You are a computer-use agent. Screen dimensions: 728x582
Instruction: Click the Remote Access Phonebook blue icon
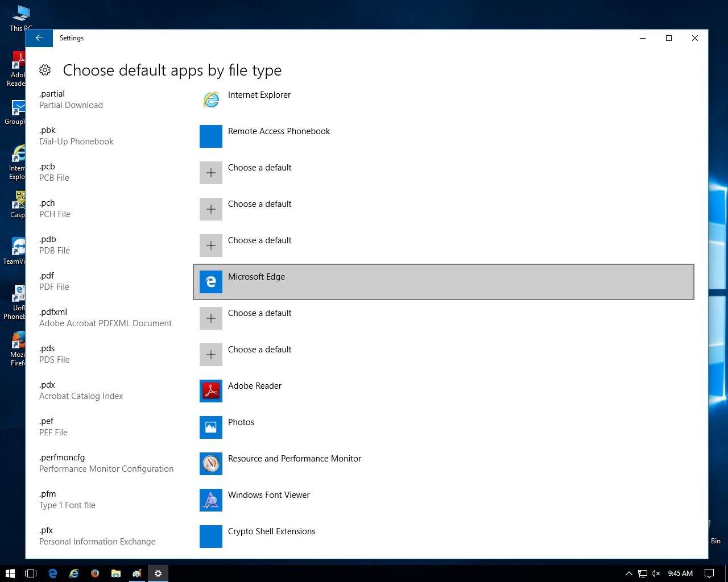coord(211,136)
